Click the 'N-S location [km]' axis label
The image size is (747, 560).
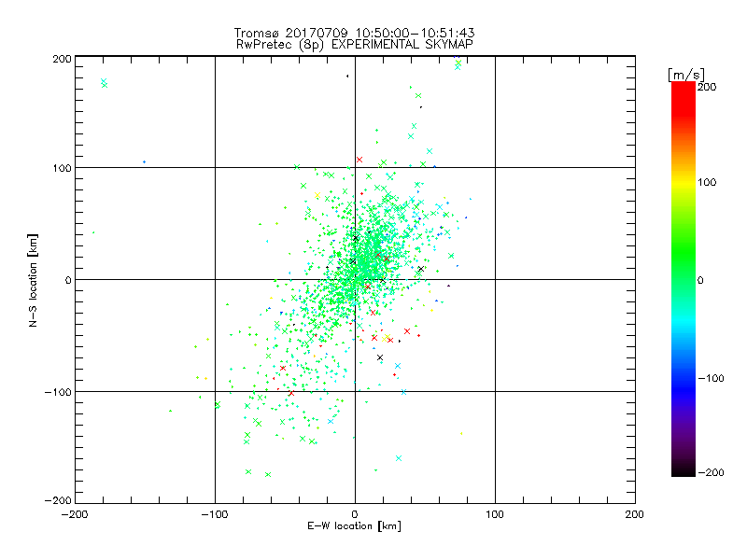click(33, 281)
